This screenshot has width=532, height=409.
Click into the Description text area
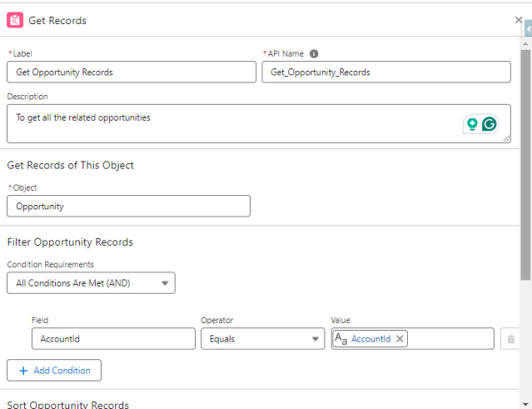coord(259,123)
